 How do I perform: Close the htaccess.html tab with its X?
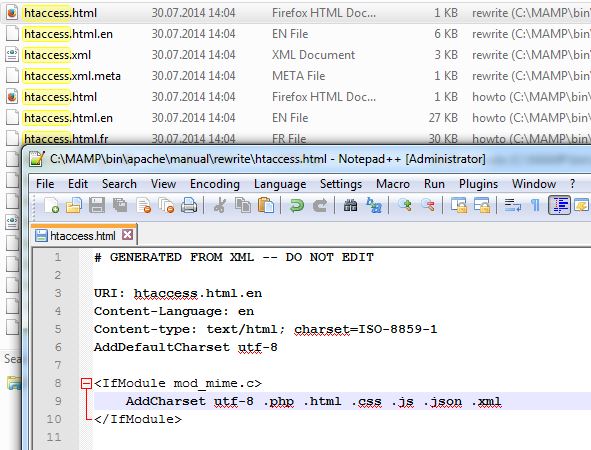click(x=127, y=235)
